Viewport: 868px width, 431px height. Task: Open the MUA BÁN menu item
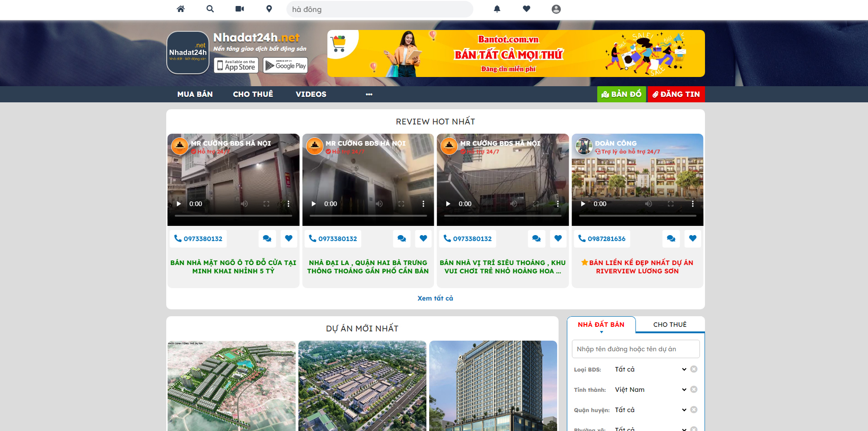195,94
